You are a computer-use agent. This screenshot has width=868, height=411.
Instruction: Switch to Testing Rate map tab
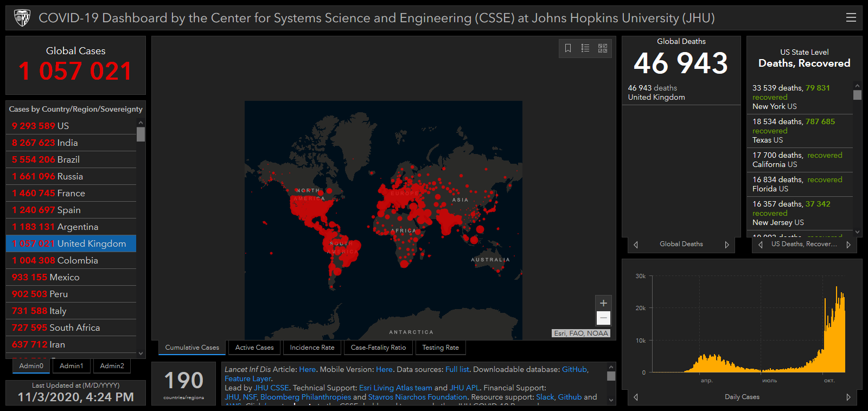pos(441,348)
